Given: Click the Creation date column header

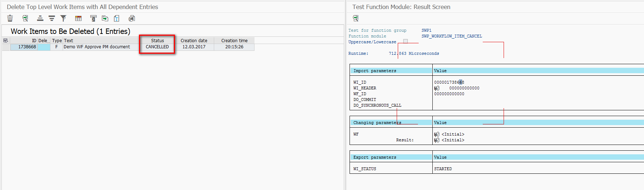Looking at the screenshot, I should [194, 41].
